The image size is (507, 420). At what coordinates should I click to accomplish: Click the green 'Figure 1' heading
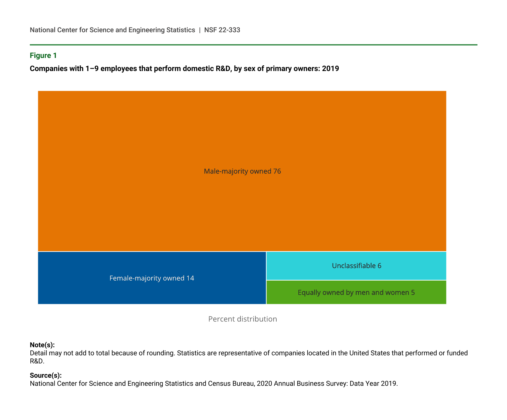click(43, 56)
